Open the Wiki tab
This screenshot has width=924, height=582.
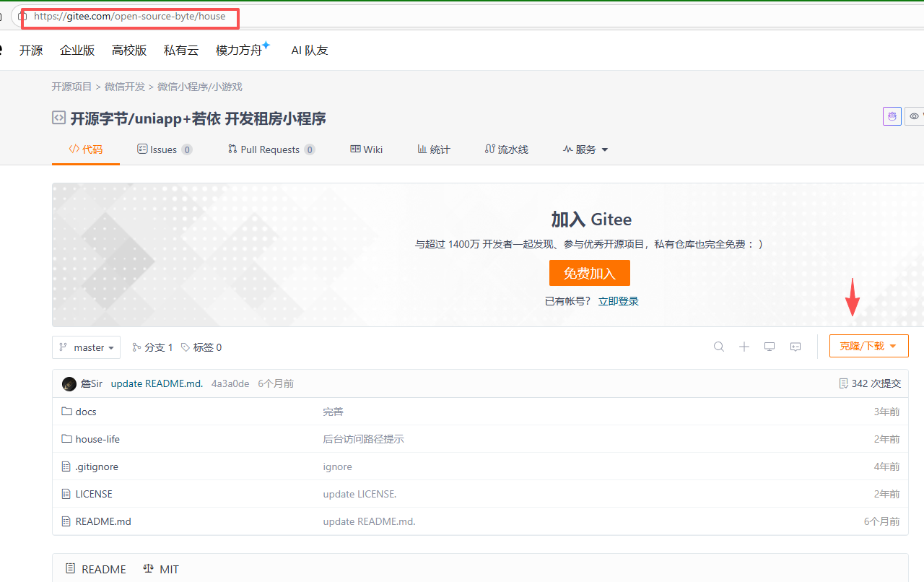[x=367, y=149]
